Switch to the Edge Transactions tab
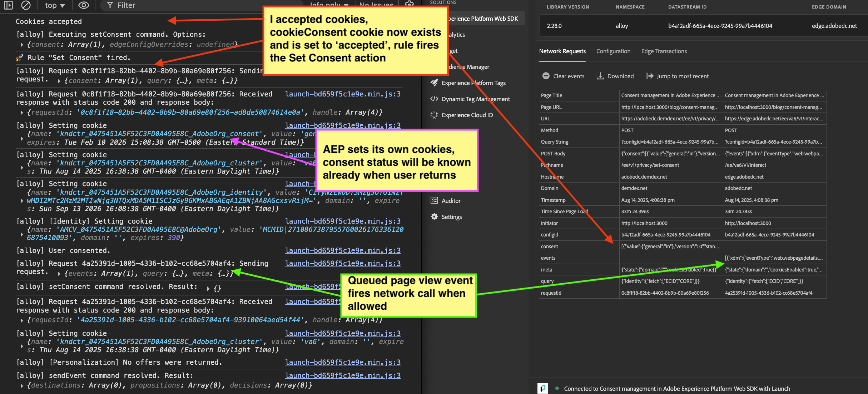This screenshot has width=868, height=394. [664, 51]
